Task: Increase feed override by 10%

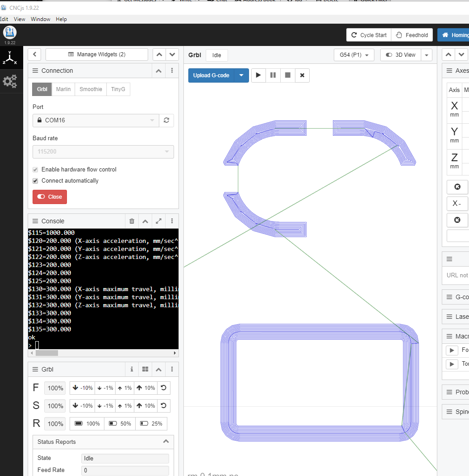Action: (x=145, y=388)
